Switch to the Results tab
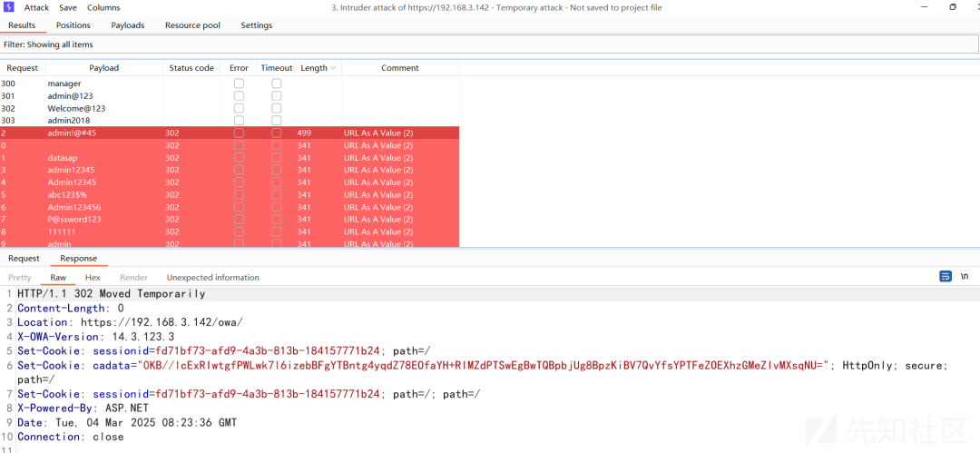Screen dimensions: 980x453 (22, 25)
